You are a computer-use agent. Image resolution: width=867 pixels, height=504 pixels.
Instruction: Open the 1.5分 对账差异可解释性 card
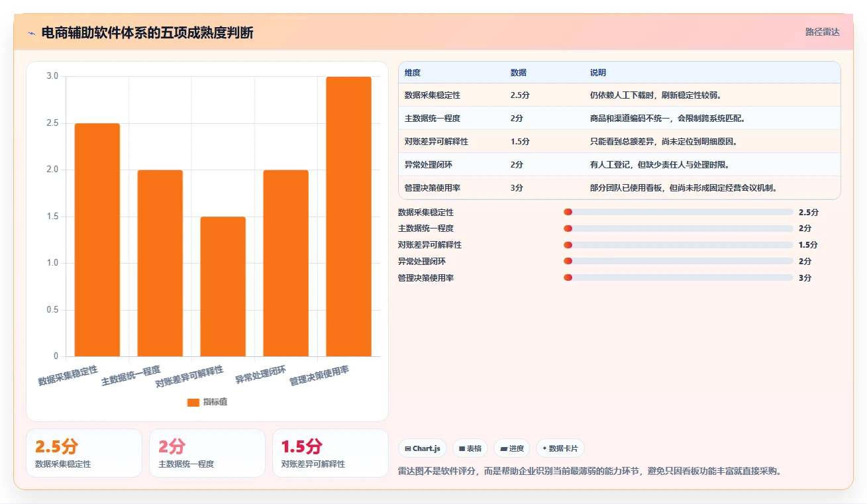pos(331,453)
